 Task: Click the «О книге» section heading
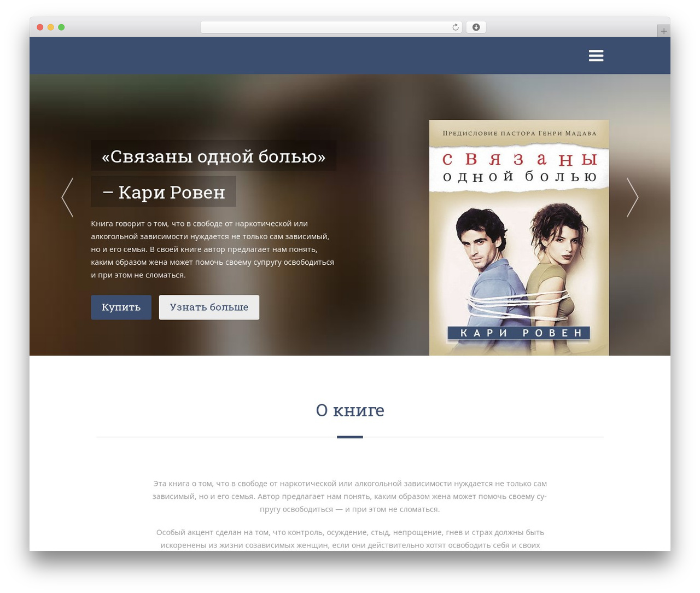(x=350, y=410)
